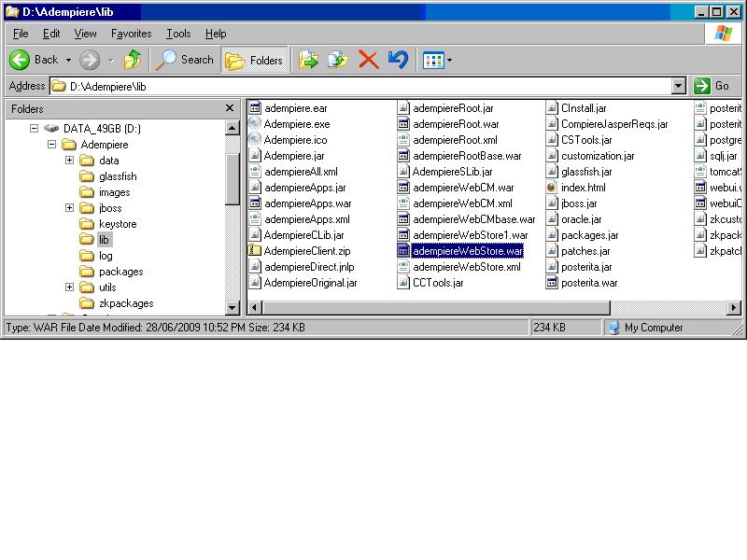The width and height of the screenshot is (747, 560).
Task: Open the File menu
Action: 21,34
